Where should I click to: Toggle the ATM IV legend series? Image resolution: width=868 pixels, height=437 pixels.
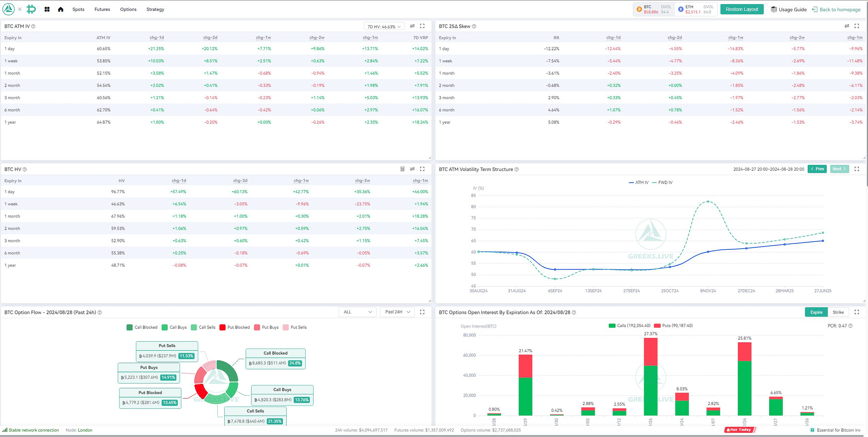point(639,183)
